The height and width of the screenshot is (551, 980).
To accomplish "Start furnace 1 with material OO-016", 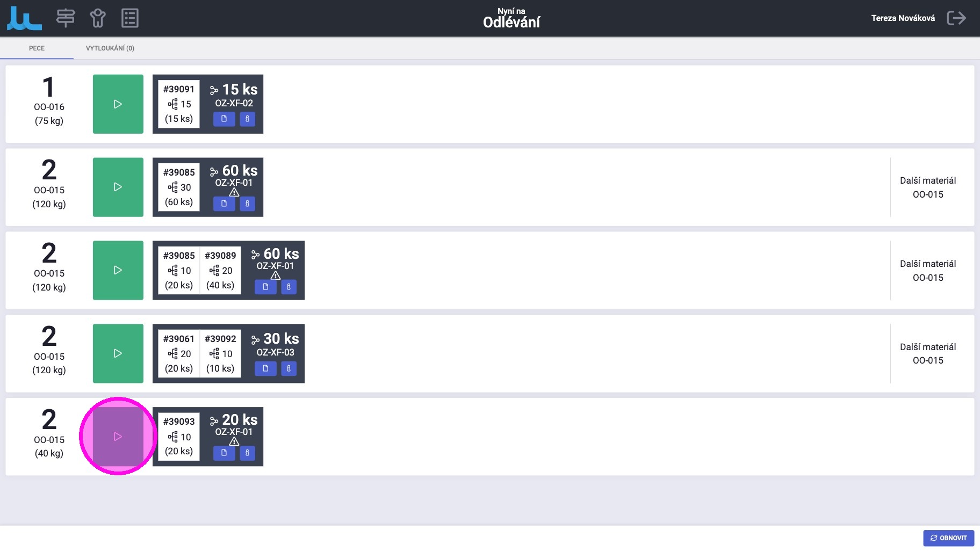I will pos(118,104).
